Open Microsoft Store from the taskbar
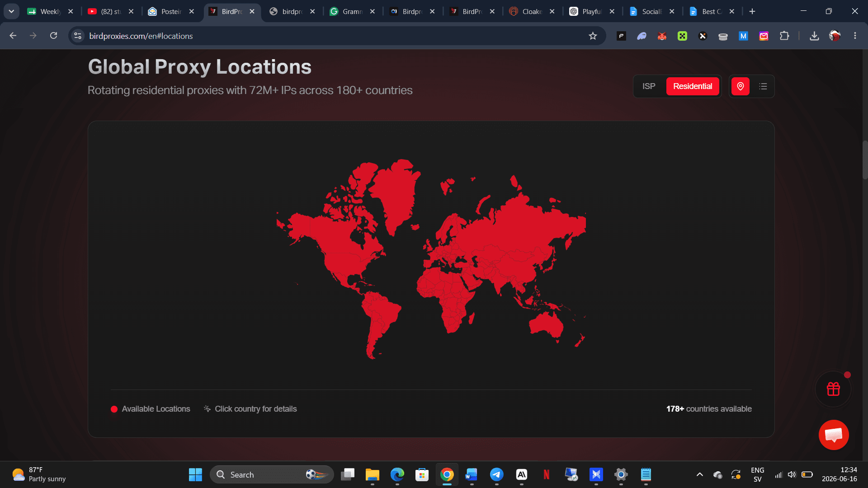The image size is (868, 488). click(x=422, y=474)
